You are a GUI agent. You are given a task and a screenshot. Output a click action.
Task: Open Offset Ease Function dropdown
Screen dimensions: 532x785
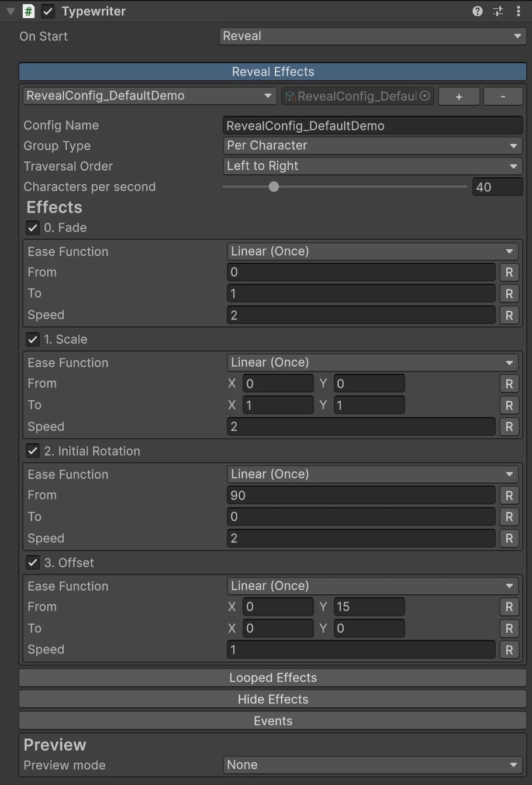[x=372, y=586]
